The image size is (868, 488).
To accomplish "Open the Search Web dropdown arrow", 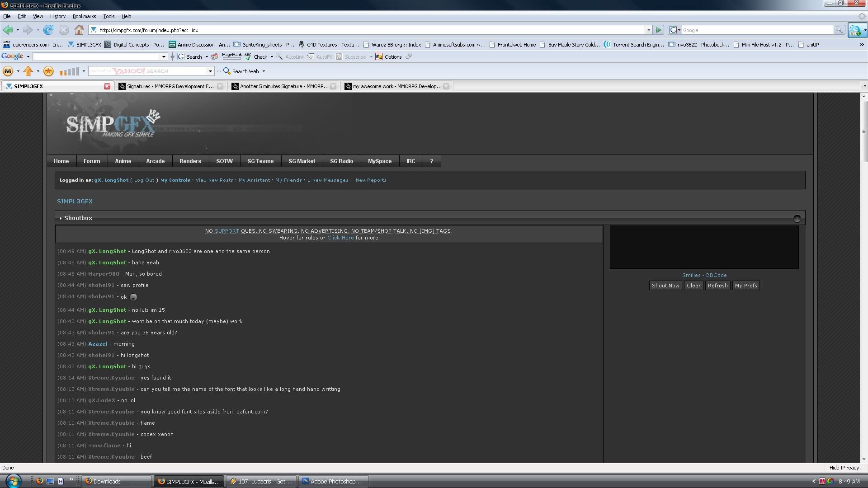I will [264, 71].
